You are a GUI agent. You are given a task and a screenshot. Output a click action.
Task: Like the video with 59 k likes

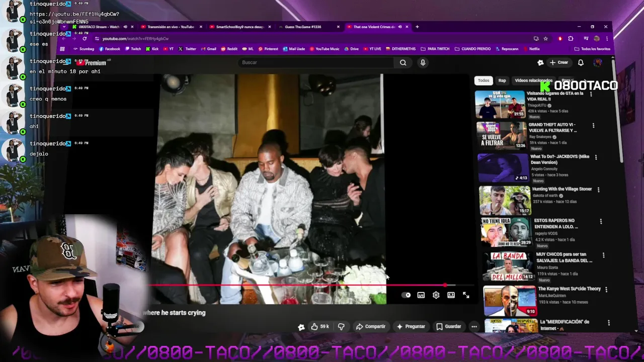(319, 326)
